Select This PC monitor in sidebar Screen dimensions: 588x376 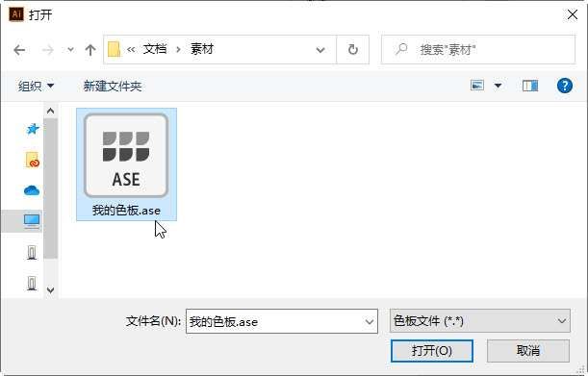32,221
